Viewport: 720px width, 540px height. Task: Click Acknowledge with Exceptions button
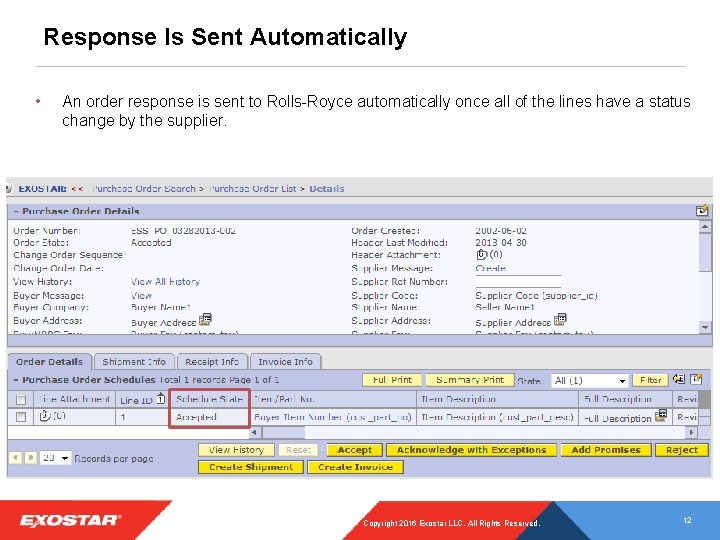[472, 450]
